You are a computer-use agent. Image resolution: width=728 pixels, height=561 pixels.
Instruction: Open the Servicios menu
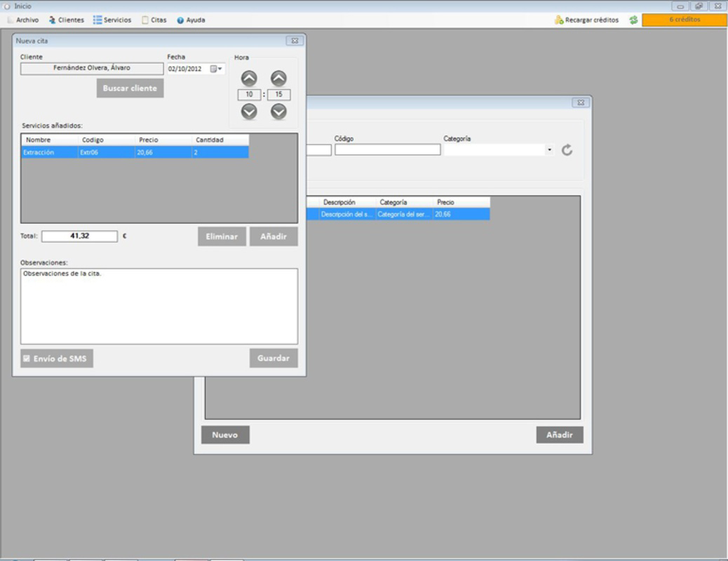coord(112,20)
